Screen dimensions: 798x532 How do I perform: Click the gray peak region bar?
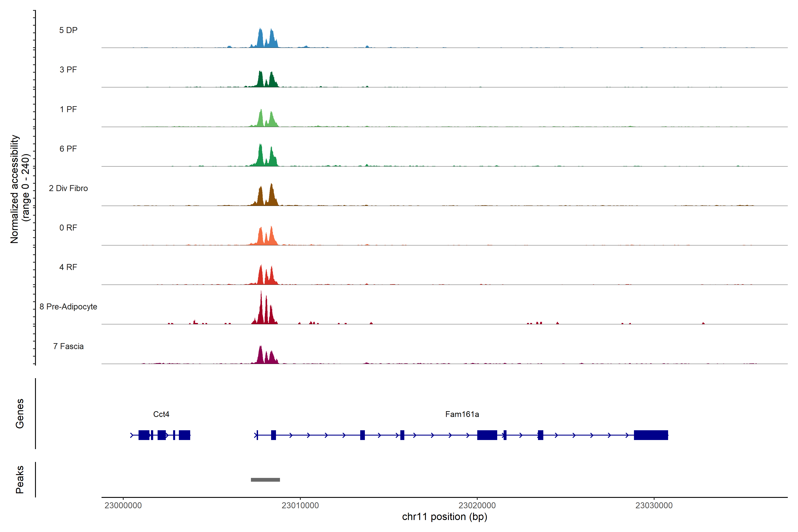tap(265, 479)
